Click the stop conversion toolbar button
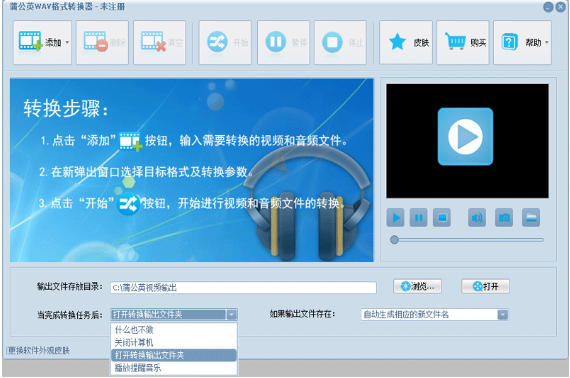570x378 pixels. tap(340, 43)
